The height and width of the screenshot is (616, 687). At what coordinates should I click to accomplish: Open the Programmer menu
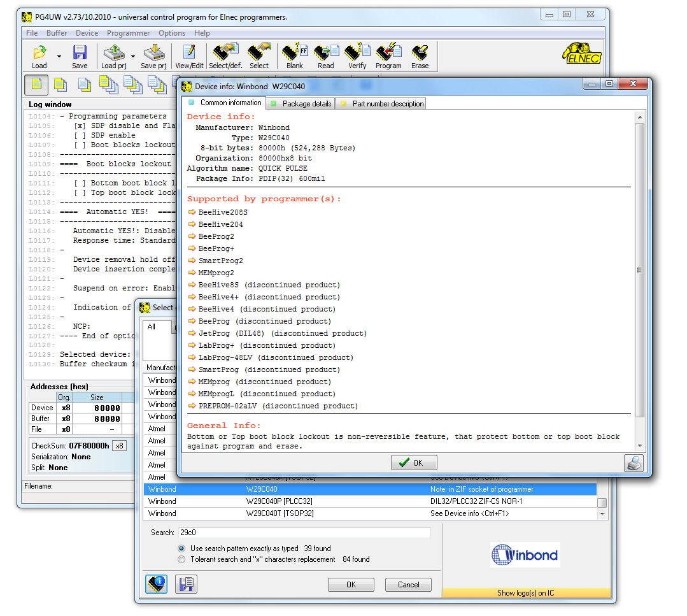(128, 33)
